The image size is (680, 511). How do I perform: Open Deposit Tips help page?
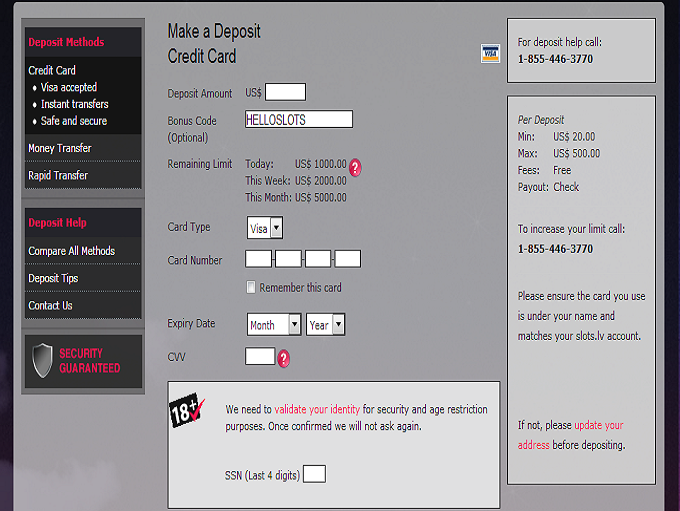click(53, 278)
